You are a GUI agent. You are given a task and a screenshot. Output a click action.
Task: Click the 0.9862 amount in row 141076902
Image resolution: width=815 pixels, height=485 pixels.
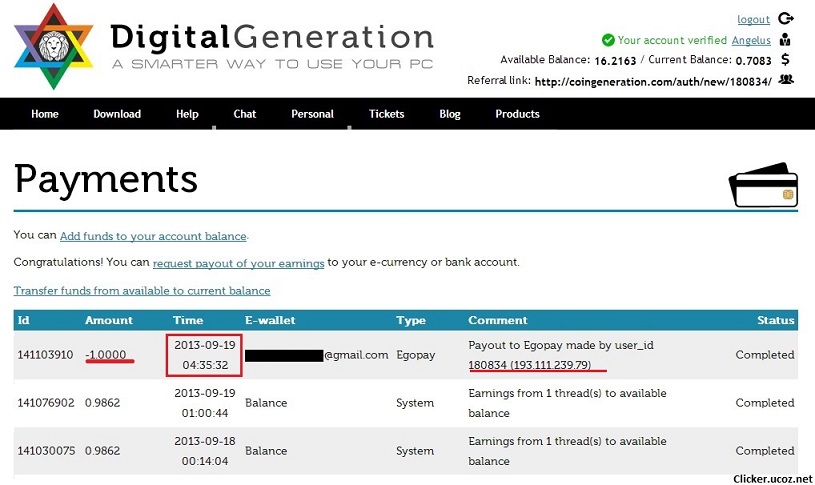(x=102, y=403)
